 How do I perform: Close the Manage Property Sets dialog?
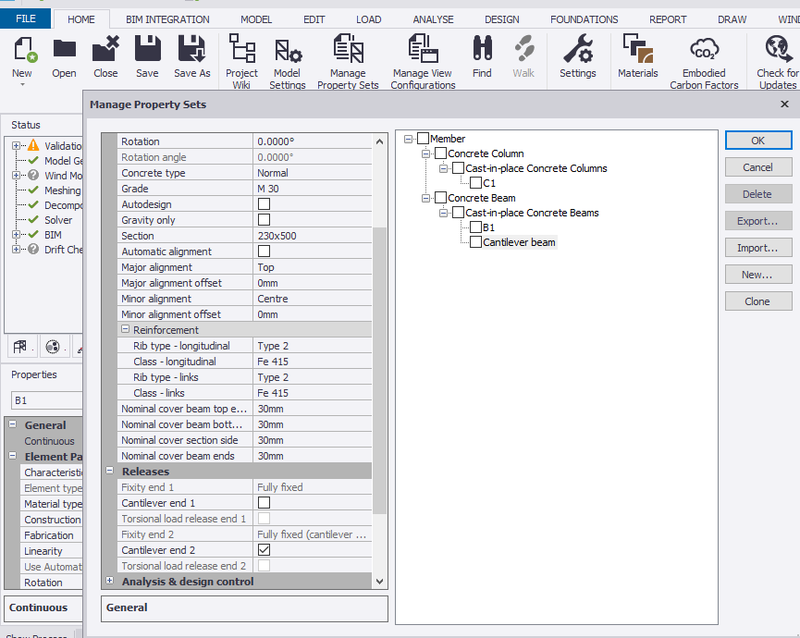(785, 104)
